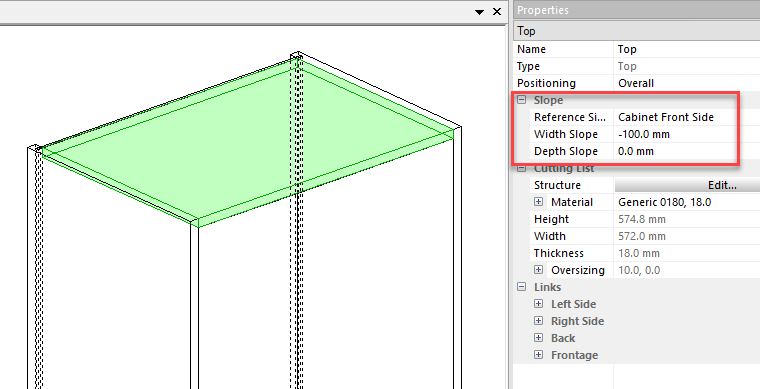The width and height of the screenshot is (760, 389).
Task: Click the Top object header in Properties
Action: tap(636, 31)
